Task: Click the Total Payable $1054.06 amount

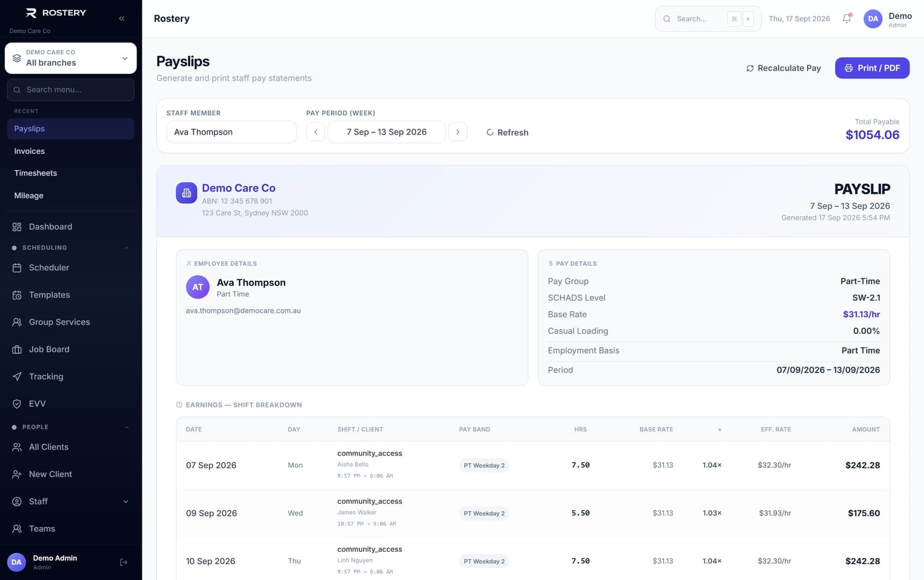Action: tap(872, 135)
